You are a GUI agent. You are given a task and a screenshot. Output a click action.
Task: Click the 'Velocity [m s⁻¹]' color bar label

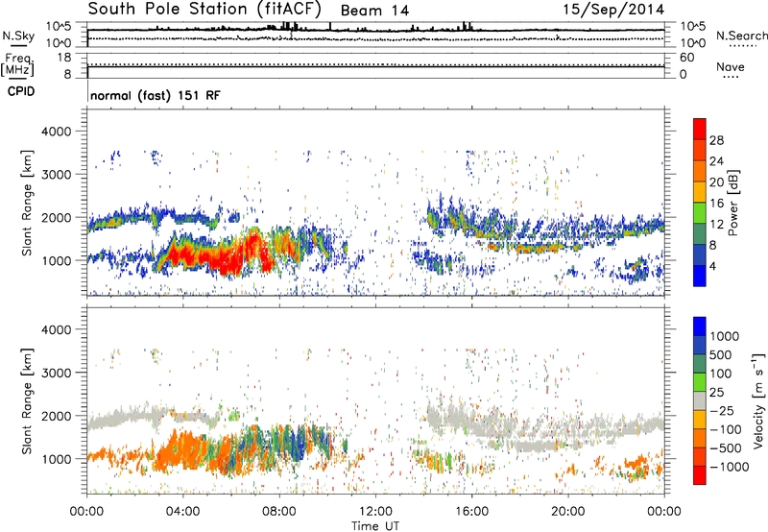pyautogui.click(x=758, y=400)
